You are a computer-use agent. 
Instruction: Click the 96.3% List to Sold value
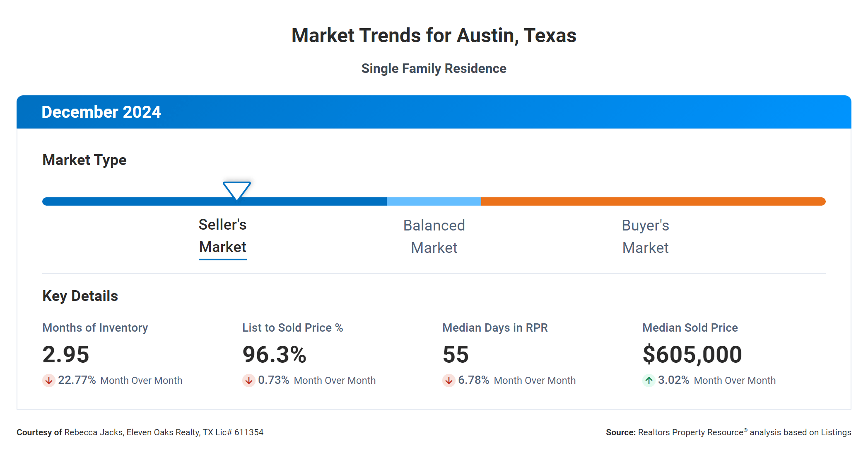click(x=274, y=354)
